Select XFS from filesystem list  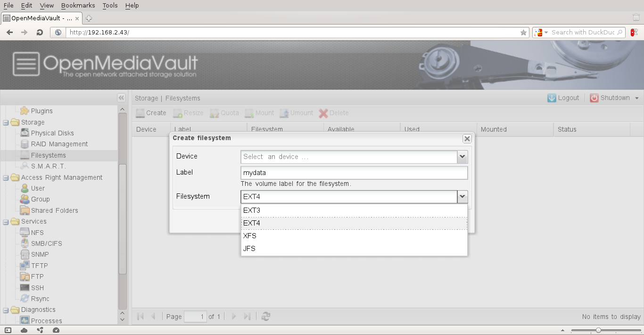(x=354, y=236)
